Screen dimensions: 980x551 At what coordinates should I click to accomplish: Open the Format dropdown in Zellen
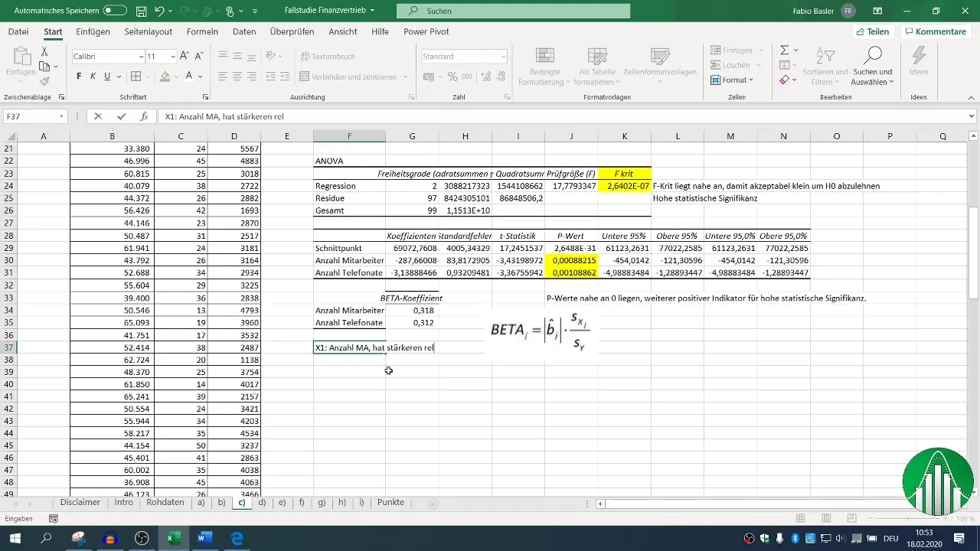pyautogui.click(x=732, y=80)
